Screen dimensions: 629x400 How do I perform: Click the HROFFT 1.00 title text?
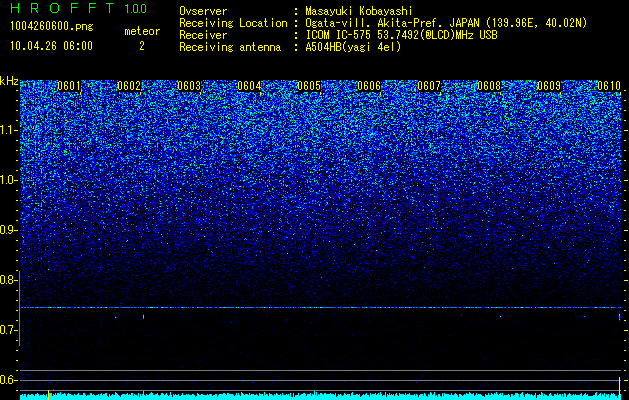(x=78, y=8)
